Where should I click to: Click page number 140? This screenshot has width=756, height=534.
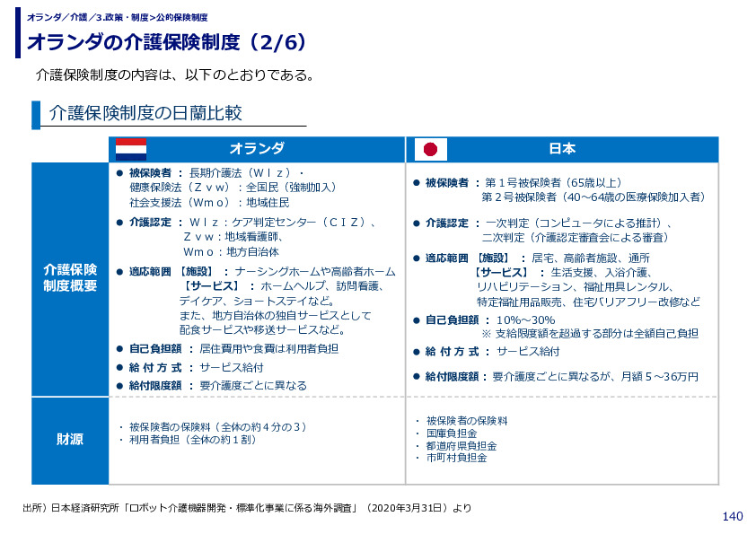pyautogui.click(x=733, y=517)
